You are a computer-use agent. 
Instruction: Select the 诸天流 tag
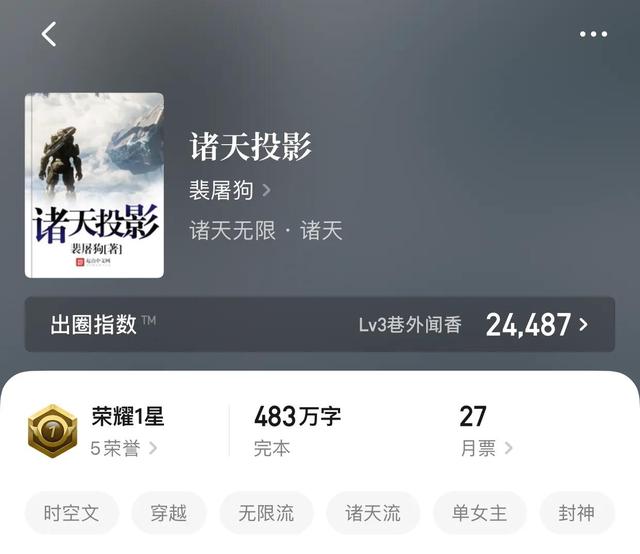pos(373,513)
